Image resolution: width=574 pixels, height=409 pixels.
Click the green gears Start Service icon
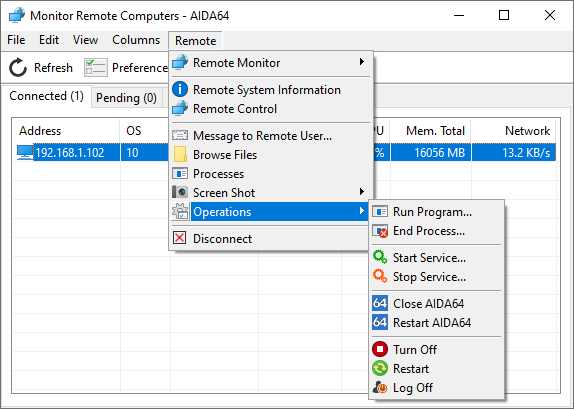pyautogui.click(x=380, y=257)
